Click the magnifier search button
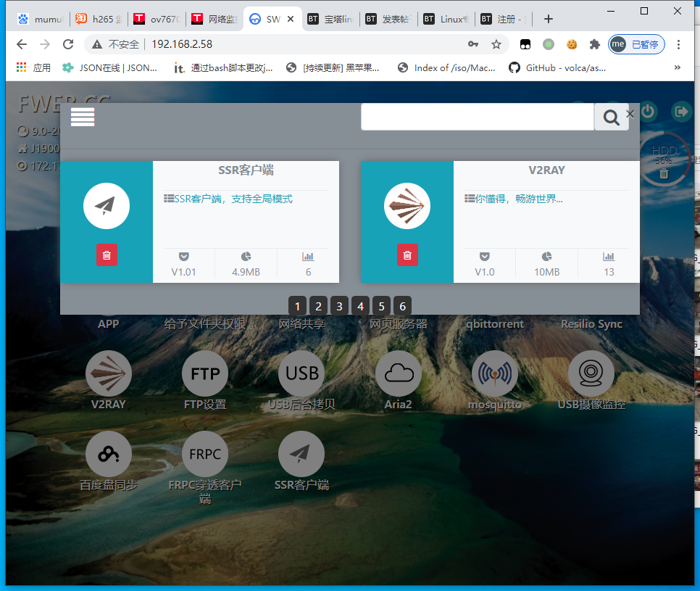The width and height of the screenshot is (700, 591). (x=611, y=117)
